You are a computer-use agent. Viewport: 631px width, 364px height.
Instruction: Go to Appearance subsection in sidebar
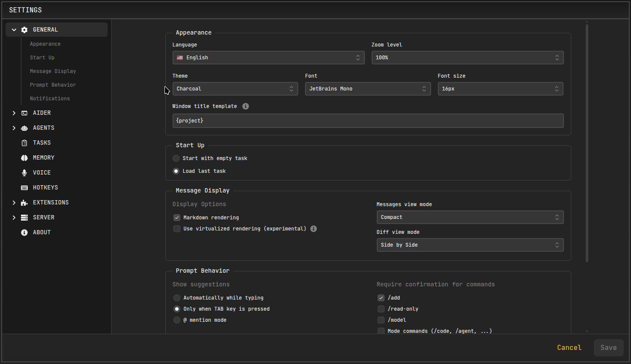45,44
